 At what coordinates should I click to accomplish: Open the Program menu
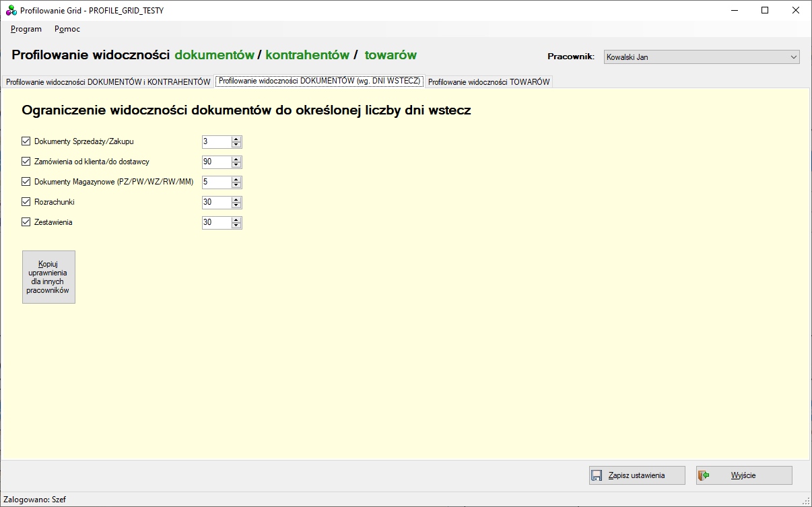tap(26, 29)
